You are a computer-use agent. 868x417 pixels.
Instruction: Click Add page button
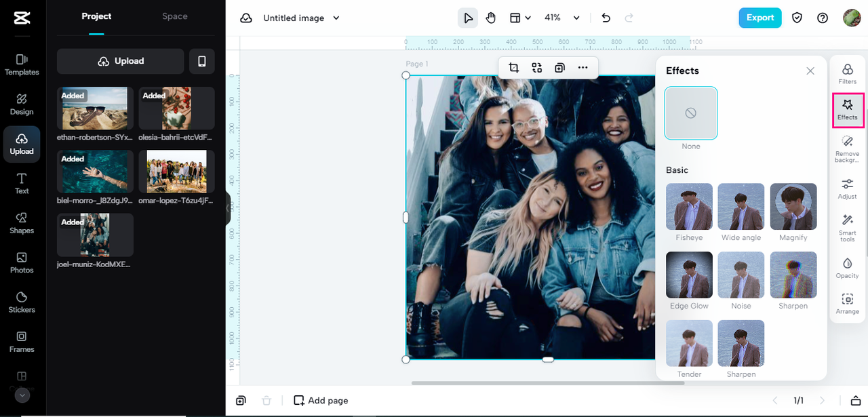(x=321, y=401)
